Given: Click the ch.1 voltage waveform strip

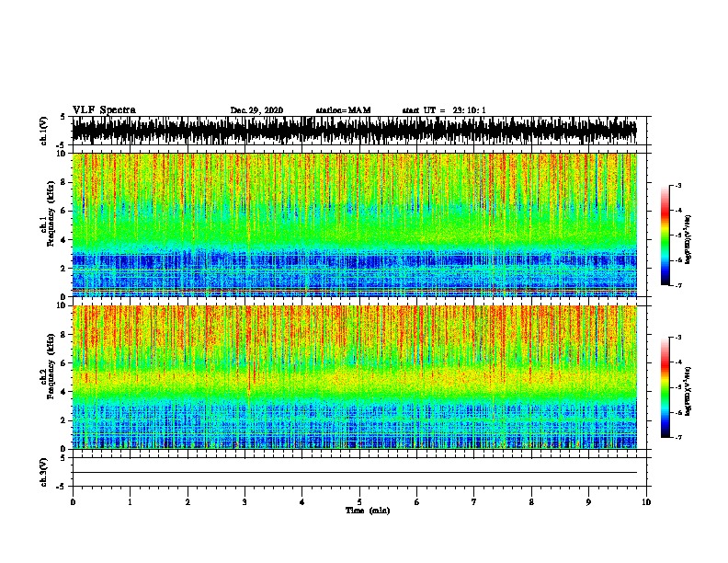Looking at the screenshot, I should click(354, 131).
